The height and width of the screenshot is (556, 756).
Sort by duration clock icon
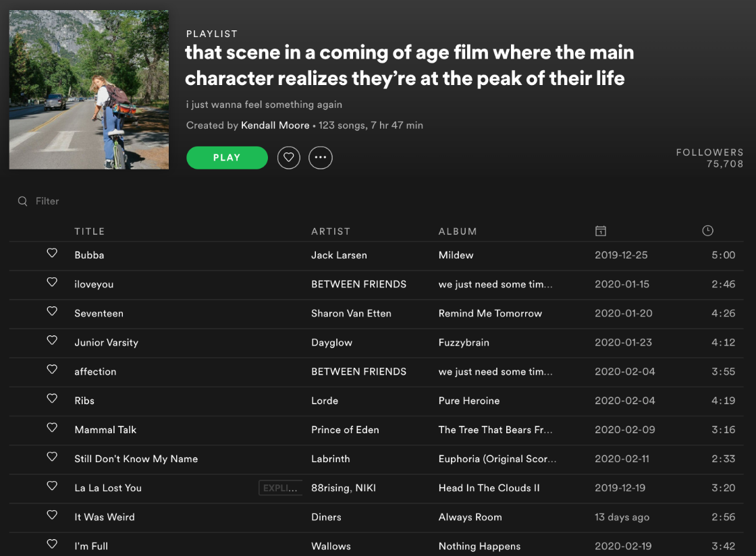click(707, 231)
